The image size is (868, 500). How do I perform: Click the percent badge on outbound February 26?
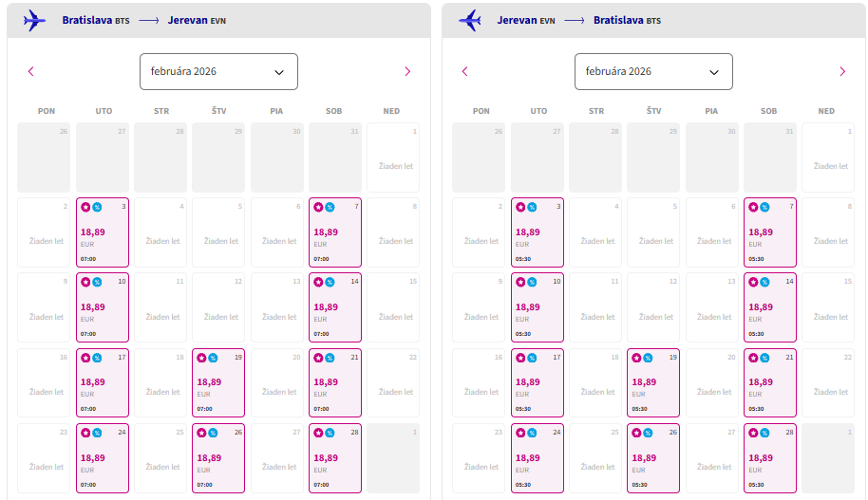[214, 433]
